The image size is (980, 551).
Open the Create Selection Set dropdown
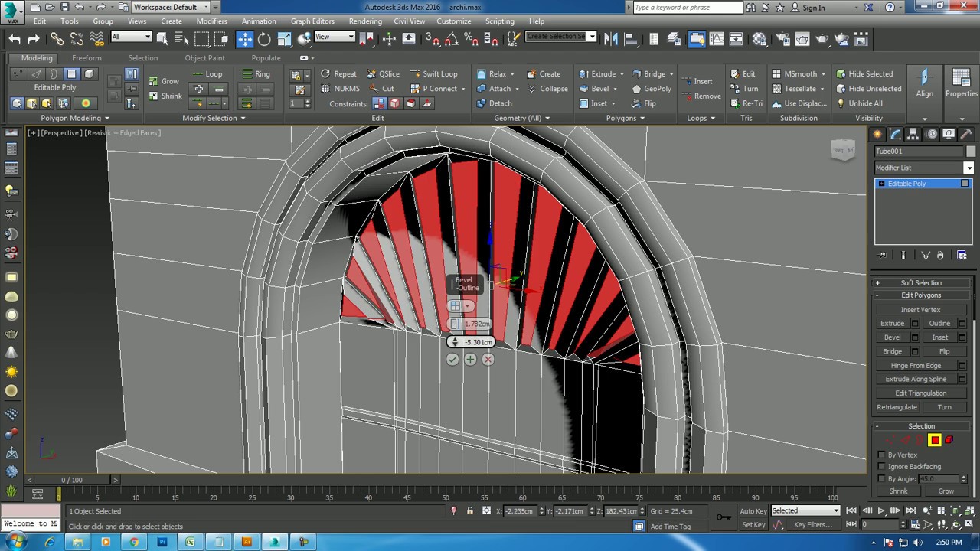(x=561, y=37)
